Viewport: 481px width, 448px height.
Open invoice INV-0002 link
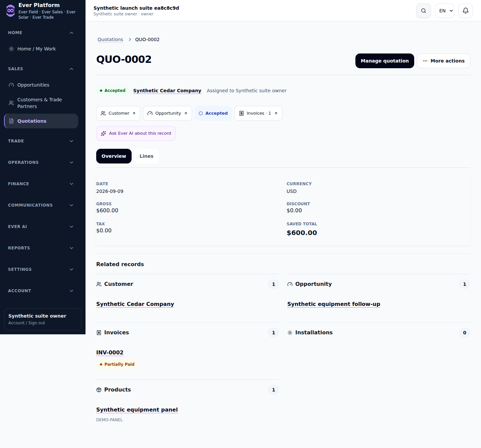coord(110,352)
